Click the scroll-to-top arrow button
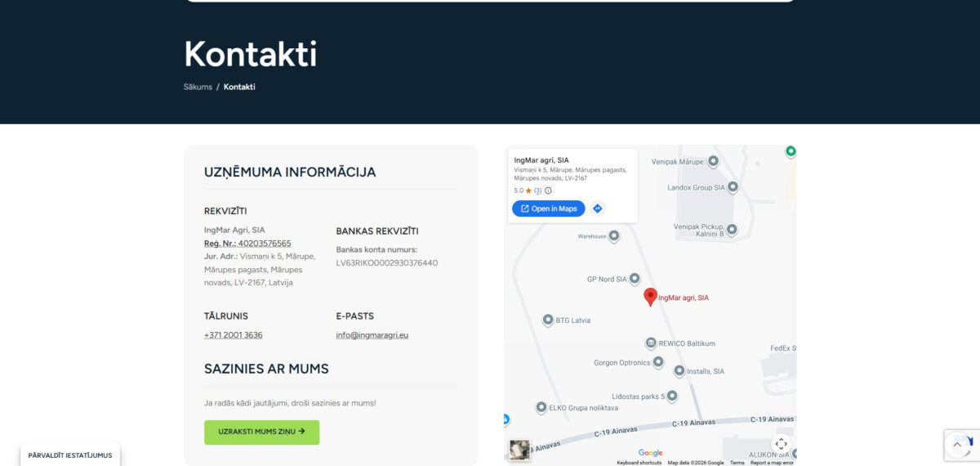The width and height of the screenshot is (980, 466). pyautogui.click(x=957, y=445)
